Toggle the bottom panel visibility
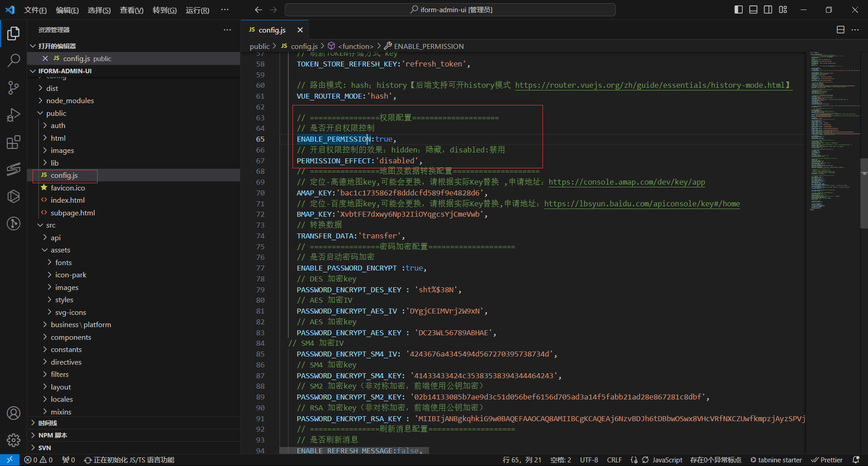The image size is (868, 466). (x=753, y=10)
